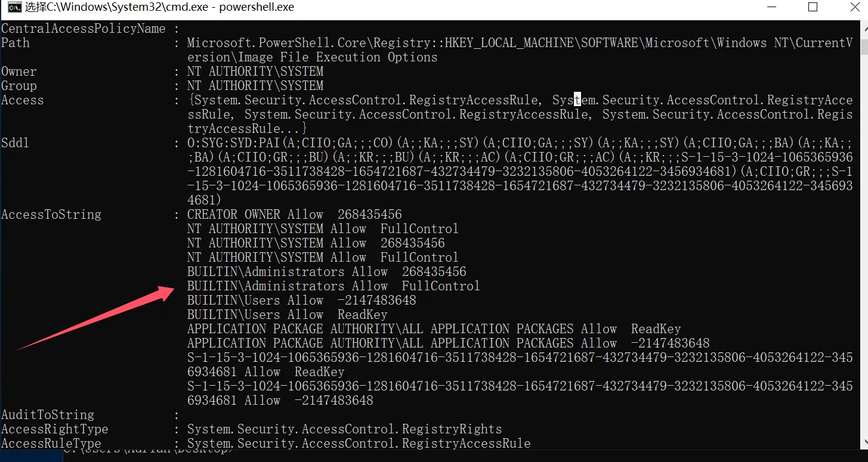This screenshot has height=462, width=868.
Task: Open the cmd system menu icon
Action: (8, 8)
